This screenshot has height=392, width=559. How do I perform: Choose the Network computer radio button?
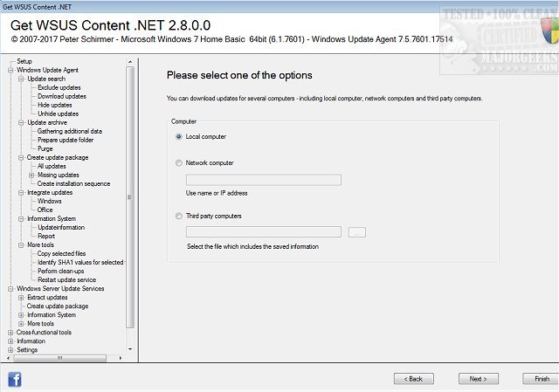point(179,162)
